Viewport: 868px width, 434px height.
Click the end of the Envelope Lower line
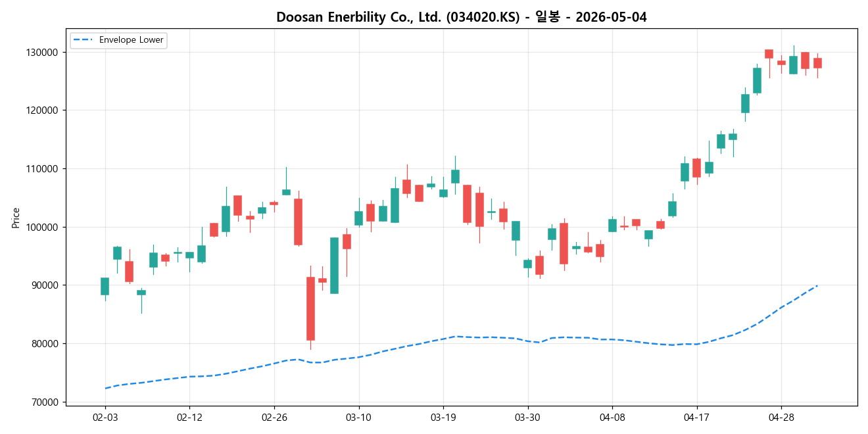click(817, 285)
